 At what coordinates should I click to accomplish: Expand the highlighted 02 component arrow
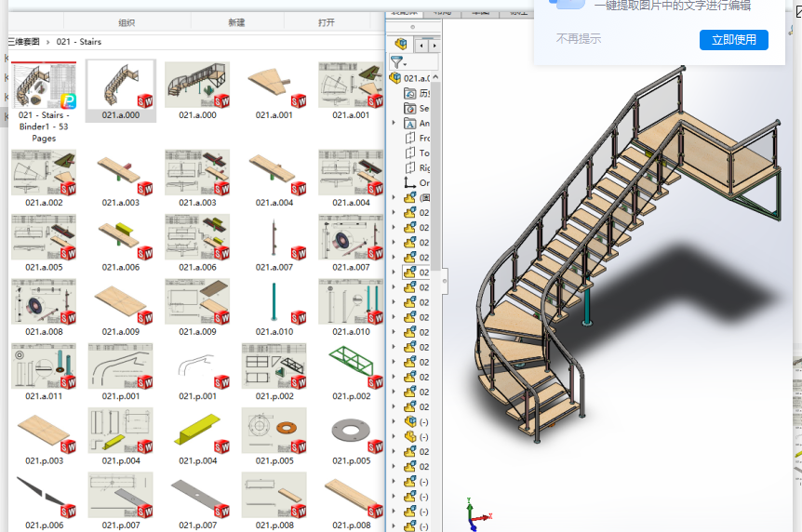(394, 273)
